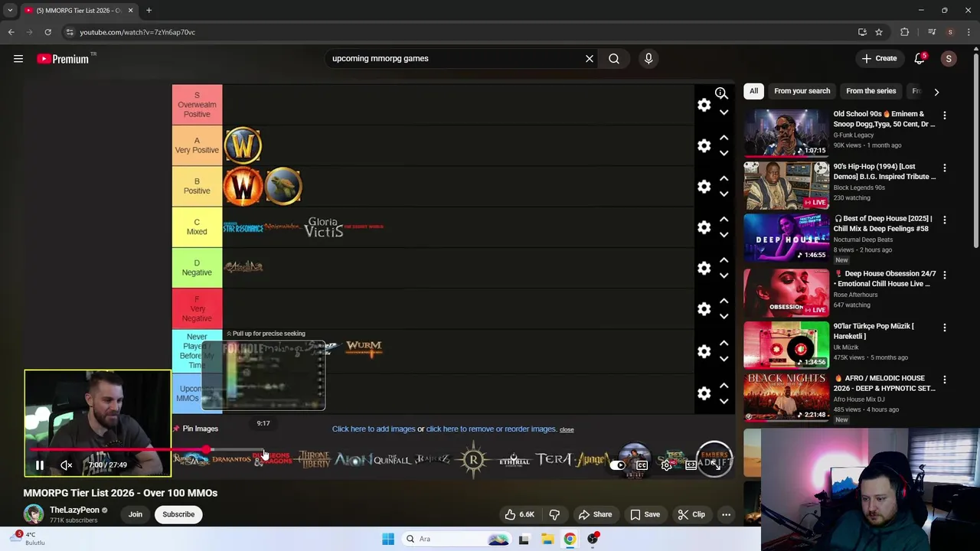Toggle closed captions in player
980x551 pixels.
(x=642, y=465)
